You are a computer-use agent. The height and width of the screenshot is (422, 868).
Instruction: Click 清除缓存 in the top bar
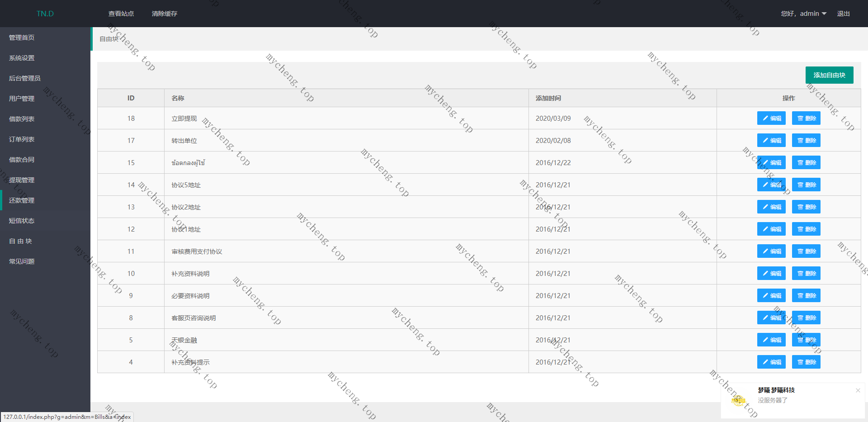click(165, 14)
